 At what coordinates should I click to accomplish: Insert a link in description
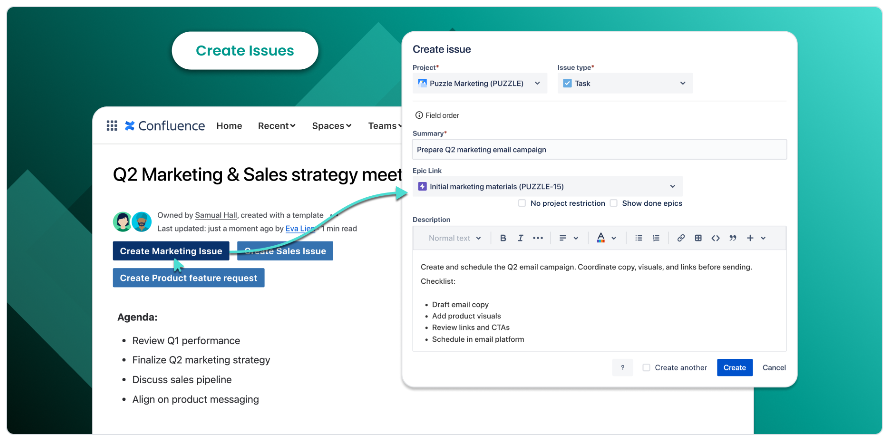(681, 238)
